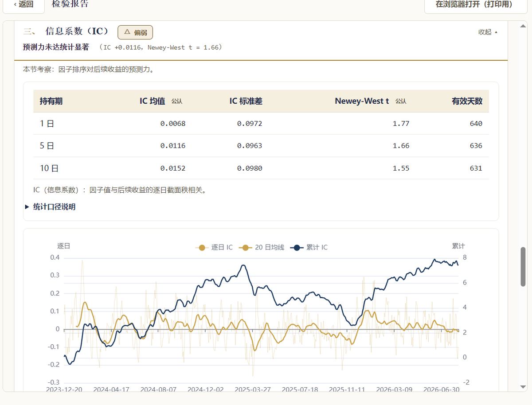Click IC mean value 0.0152
The image size is (532, 405).
click(x=173, y=168)
